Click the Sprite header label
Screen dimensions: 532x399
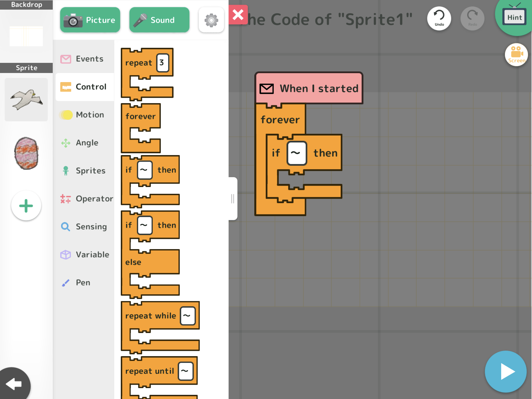26,68
